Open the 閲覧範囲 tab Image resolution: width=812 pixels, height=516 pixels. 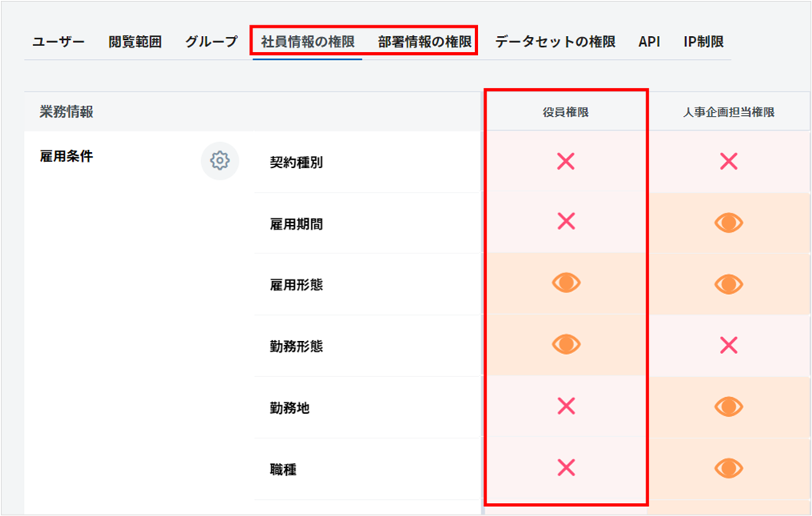pos(135,41)
